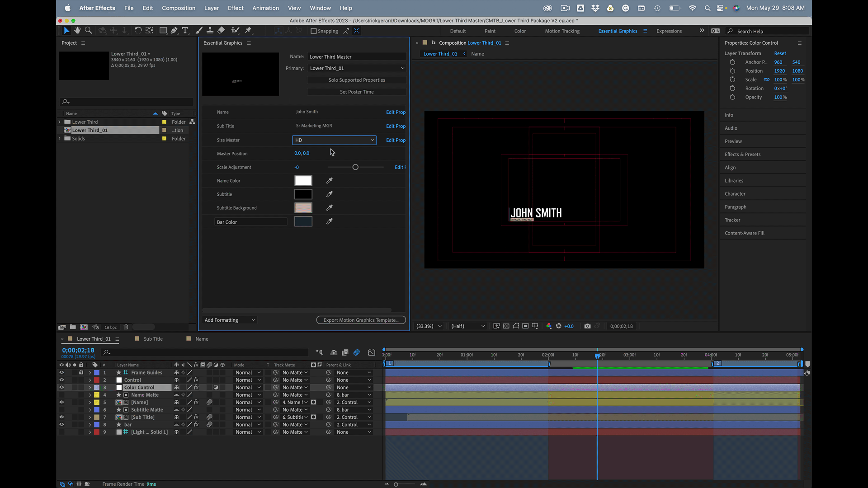Click Solo Supported Properties button

357,80
